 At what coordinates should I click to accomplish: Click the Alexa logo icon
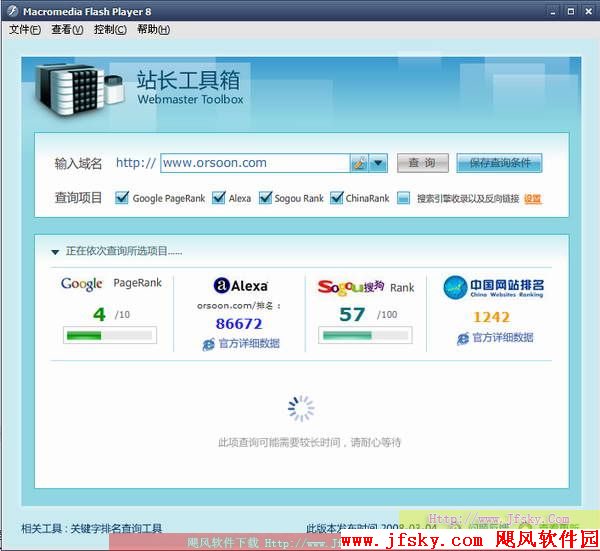coord(222,285)
